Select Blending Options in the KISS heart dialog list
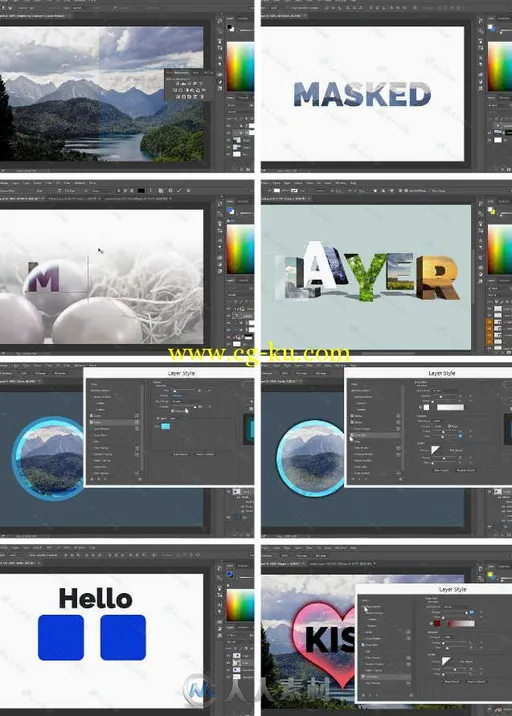The image size is (512, 716). tap(373, 607)
